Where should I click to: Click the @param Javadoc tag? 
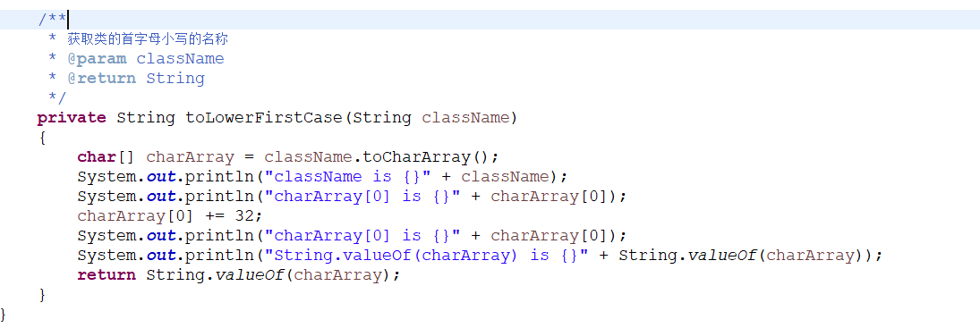coord(98,59)
